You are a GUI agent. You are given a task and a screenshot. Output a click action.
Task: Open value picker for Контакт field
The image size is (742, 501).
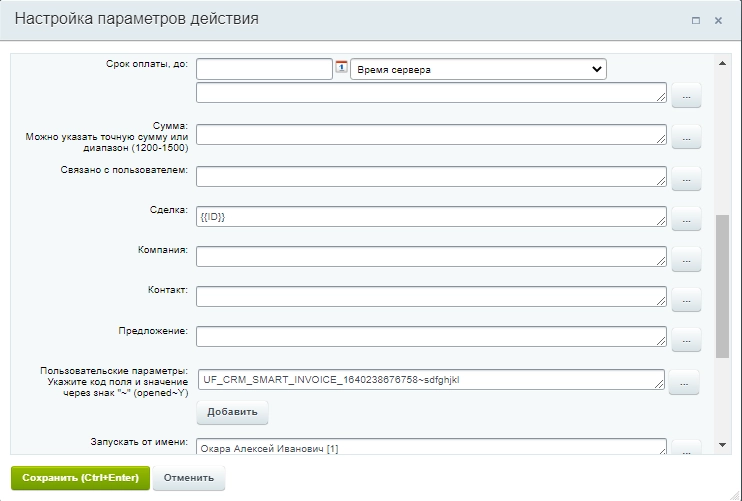685,299
